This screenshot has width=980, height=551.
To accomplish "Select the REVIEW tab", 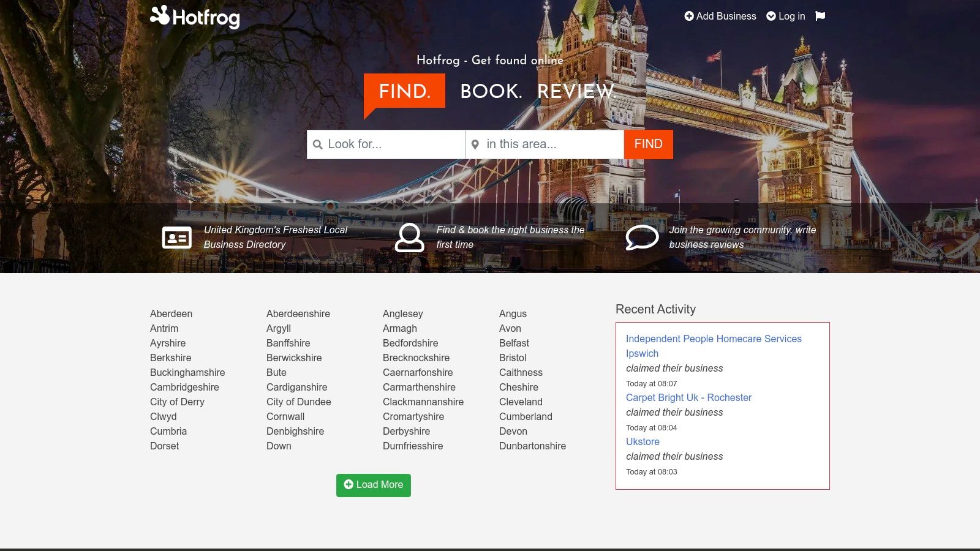I will 576,91.
